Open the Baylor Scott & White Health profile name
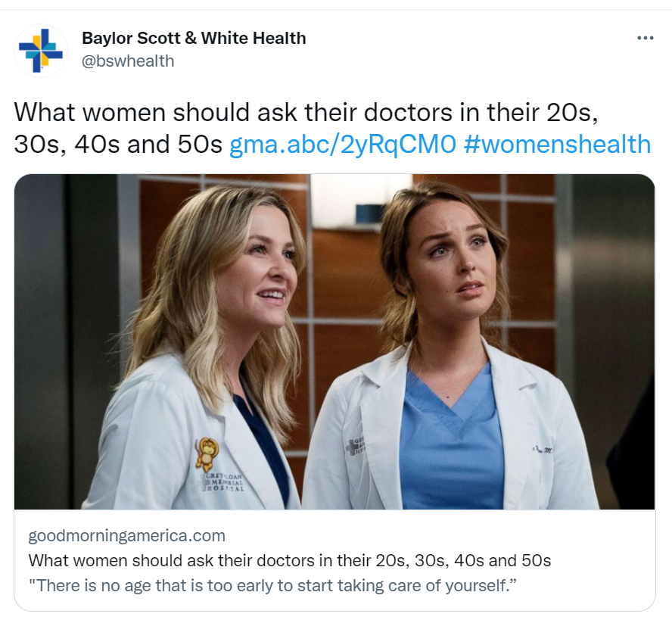Screen dimensions: 672x617 coord(194,38)
